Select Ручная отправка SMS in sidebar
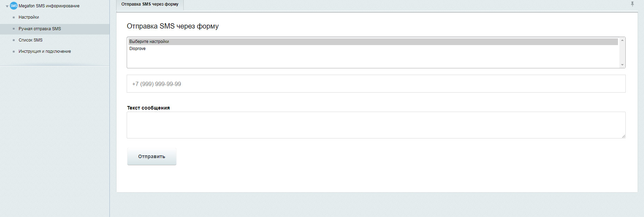644x217 pixels. point(40,29)
